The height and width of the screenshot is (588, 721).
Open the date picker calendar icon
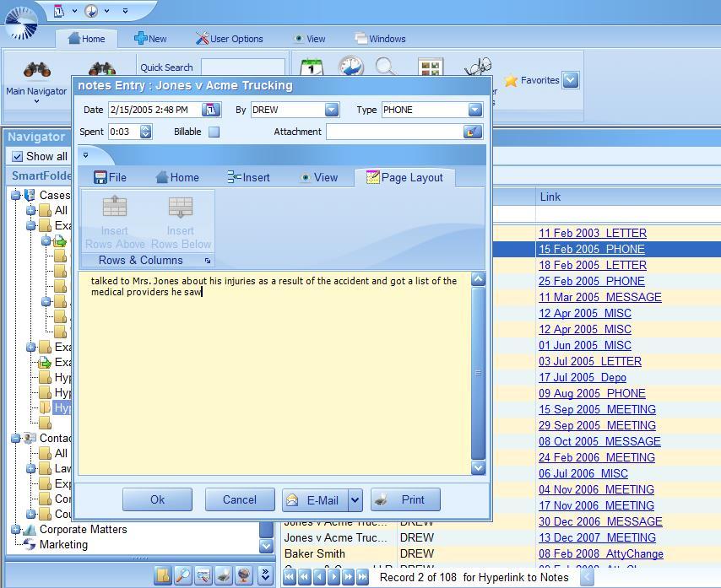211,110
